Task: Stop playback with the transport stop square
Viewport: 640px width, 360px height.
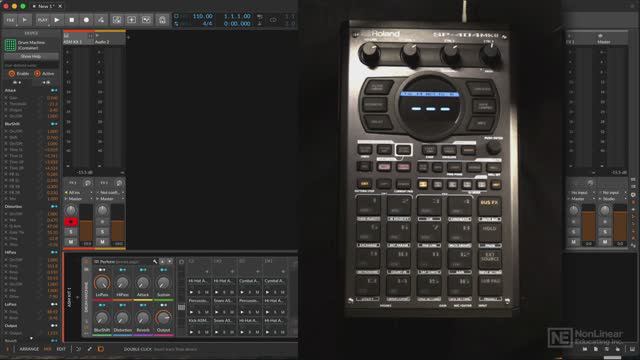Action: [x=71, y=20]
